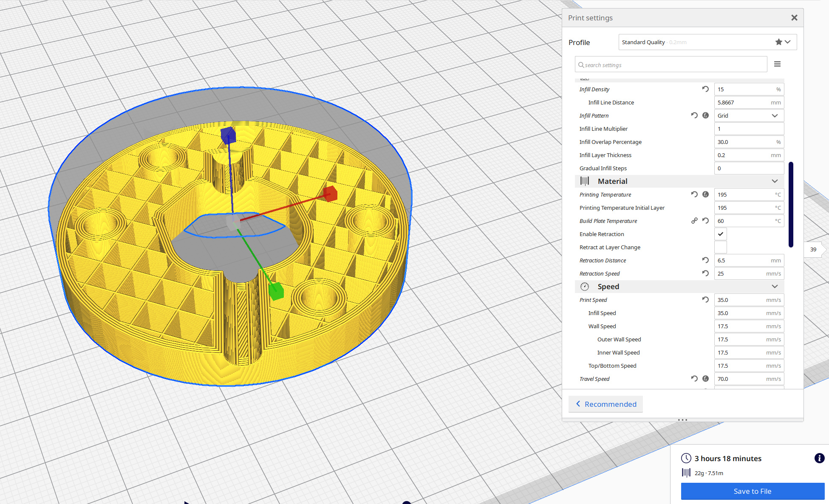Click the search settings field
829x504 pixels.
coord(671,65)
